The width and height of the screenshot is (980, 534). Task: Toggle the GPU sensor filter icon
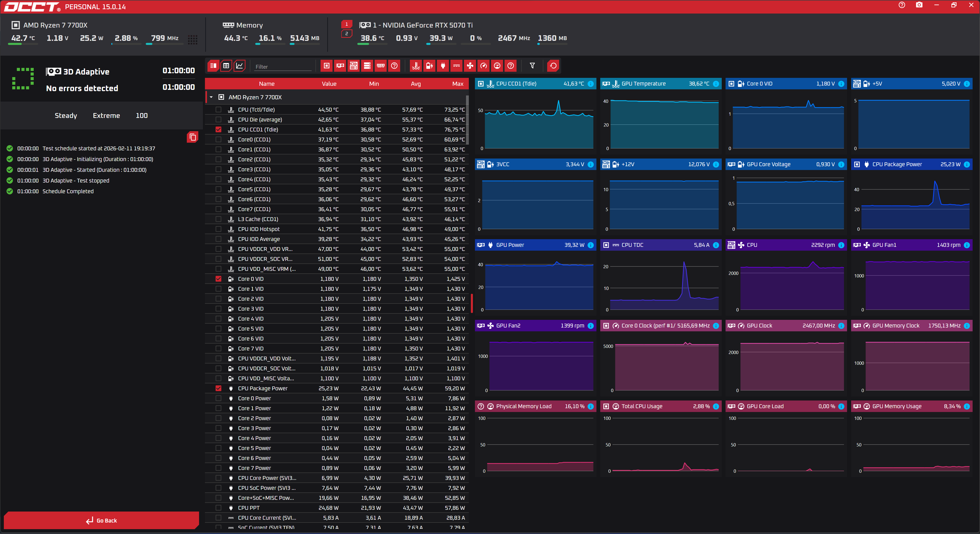340,66
